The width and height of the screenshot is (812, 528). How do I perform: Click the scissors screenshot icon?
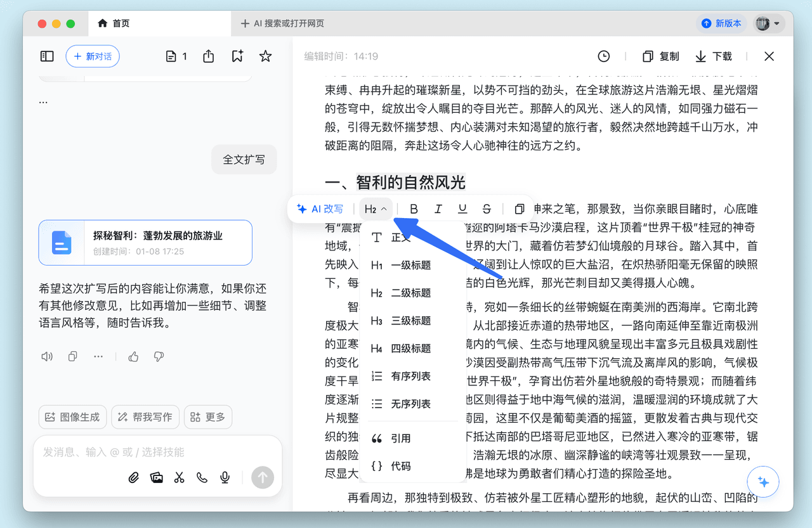tap(180, 478)
